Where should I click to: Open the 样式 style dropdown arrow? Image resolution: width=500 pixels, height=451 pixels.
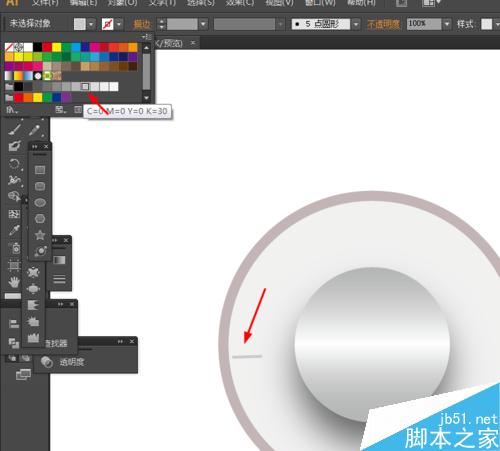497,24
